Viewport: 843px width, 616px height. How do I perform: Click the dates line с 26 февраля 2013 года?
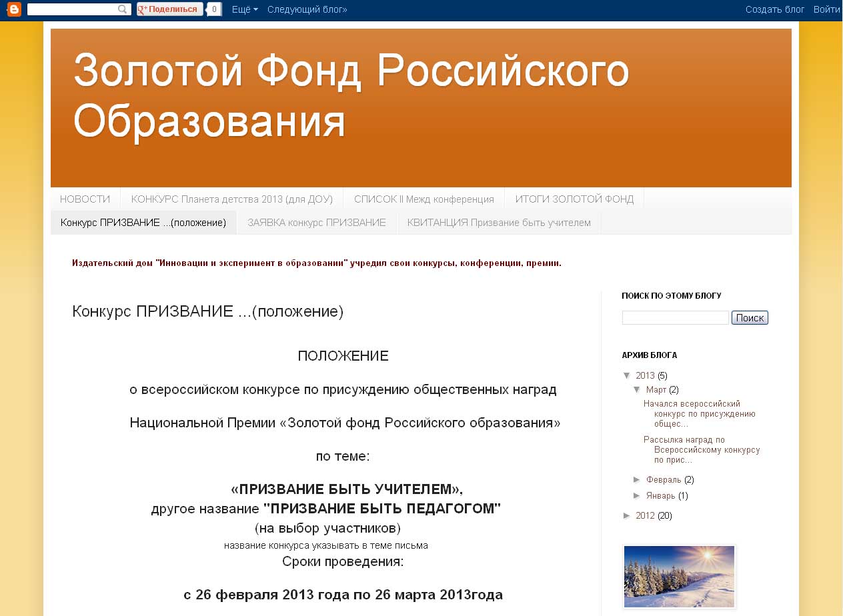(x=343, y=595)
